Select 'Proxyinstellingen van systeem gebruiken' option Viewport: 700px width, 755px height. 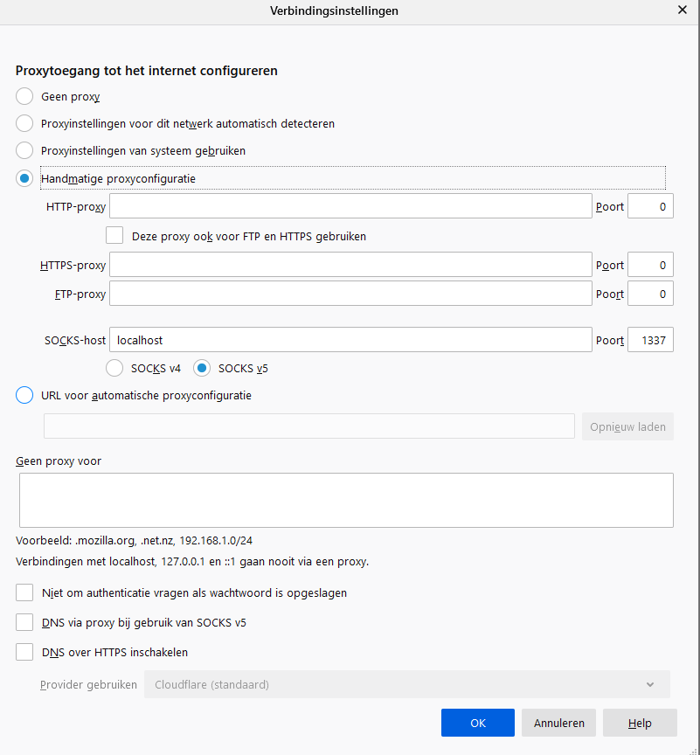(x=24, y=150)
